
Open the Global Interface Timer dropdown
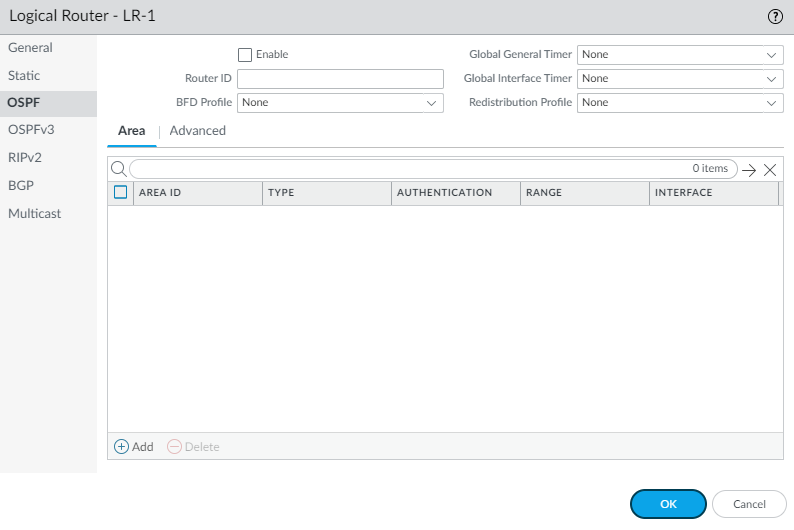[680, 79]
